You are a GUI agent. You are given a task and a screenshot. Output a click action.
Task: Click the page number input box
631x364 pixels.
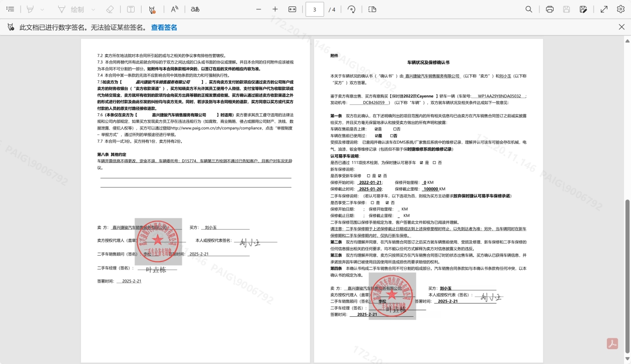(315, 9)
